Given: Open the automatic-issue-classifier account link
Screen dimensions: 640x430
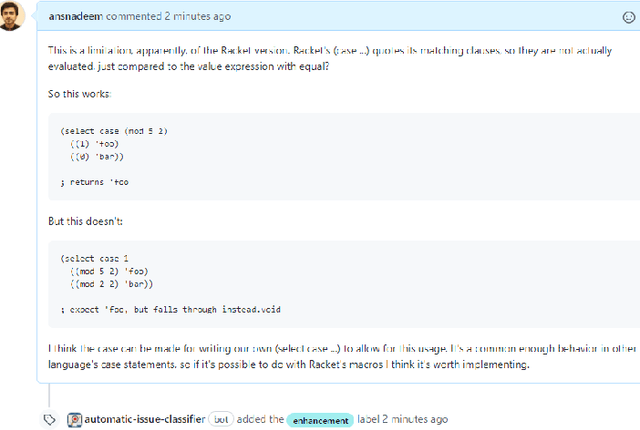Looking at the screenshot, I should click(145, 419).
